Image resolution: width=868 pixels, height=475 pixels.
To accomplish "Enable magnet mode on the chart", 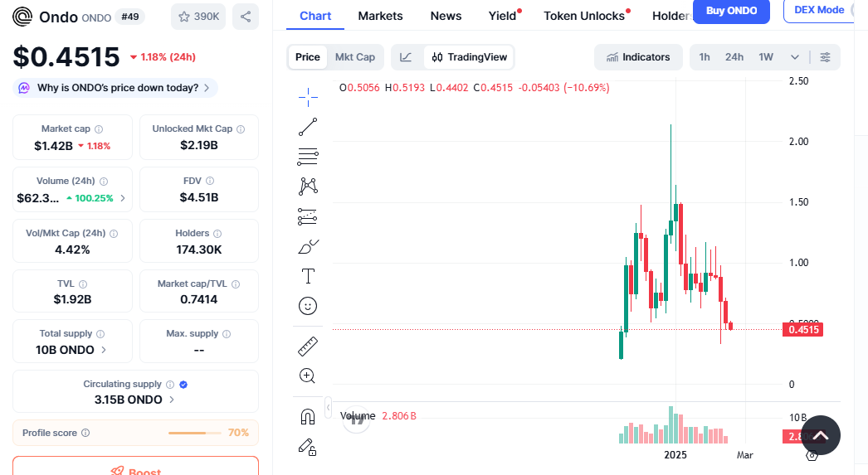I will [x=308, y=416].
